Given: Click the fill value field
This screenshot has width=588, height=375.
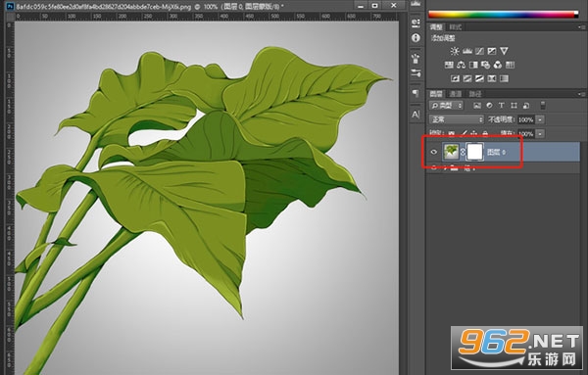Looking at the screenshot, I should click(x=526, y=134).
